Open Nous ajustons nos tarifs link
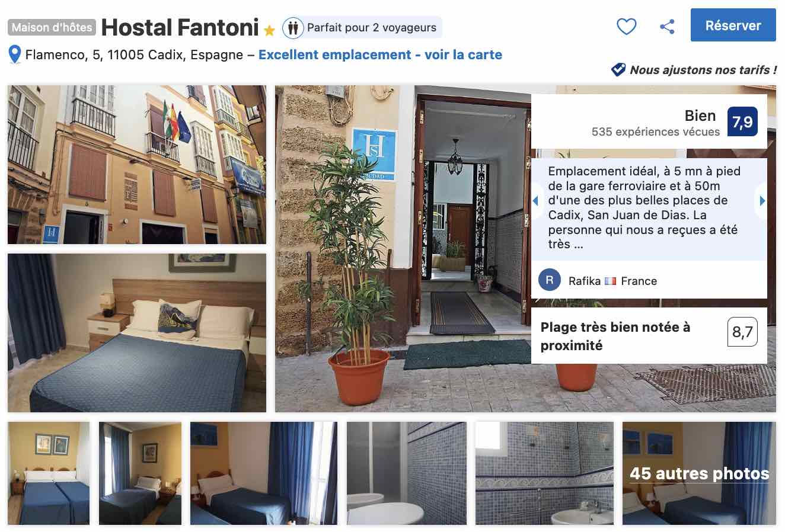This screenshot has height=532, width=785. [703, 70]
